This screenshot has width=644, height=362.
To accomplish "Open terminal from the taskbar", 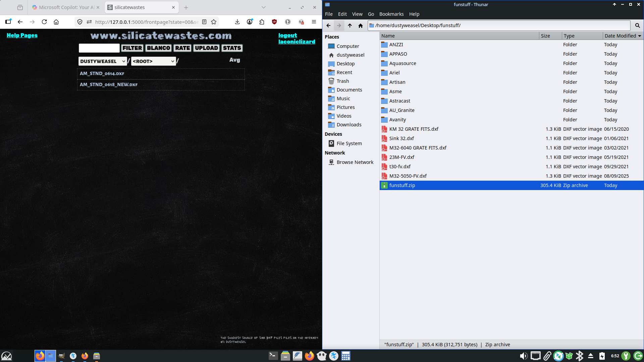I will coord(273,356).
